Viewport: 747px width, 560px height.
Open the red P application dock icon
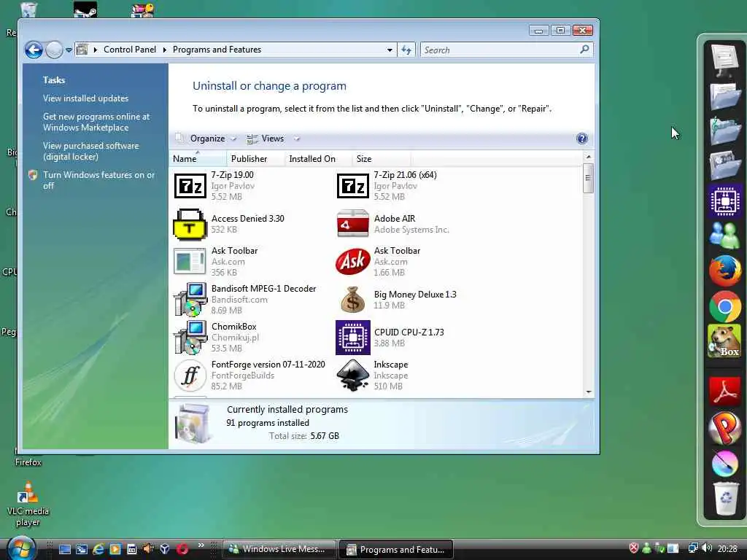click(724, 427)
